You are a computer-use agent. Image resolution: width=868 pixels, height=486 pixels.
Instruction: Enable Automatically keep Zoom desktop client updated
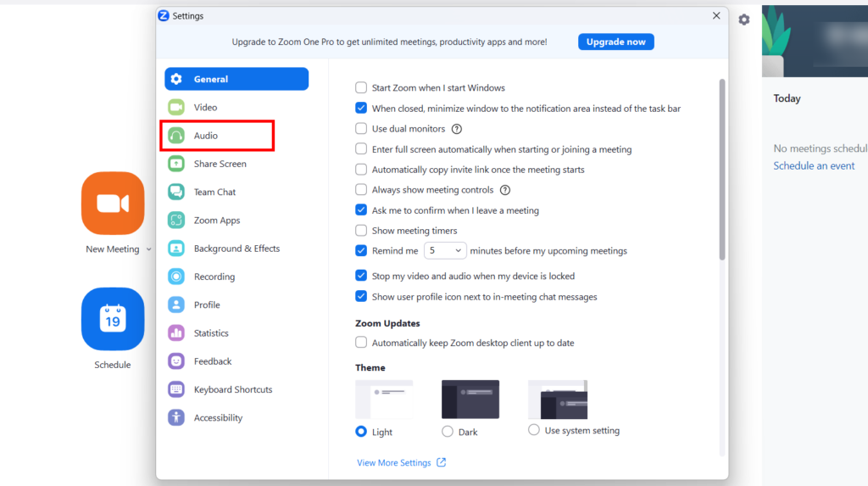pyautogui.click(x=361, y=343)
